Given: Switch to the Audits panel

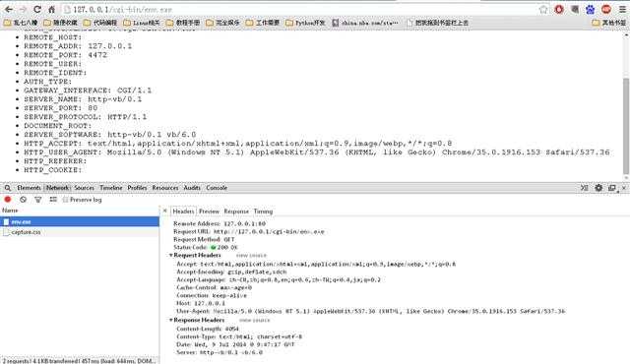Looking at the screenshot, I should [x=192, y=188].
